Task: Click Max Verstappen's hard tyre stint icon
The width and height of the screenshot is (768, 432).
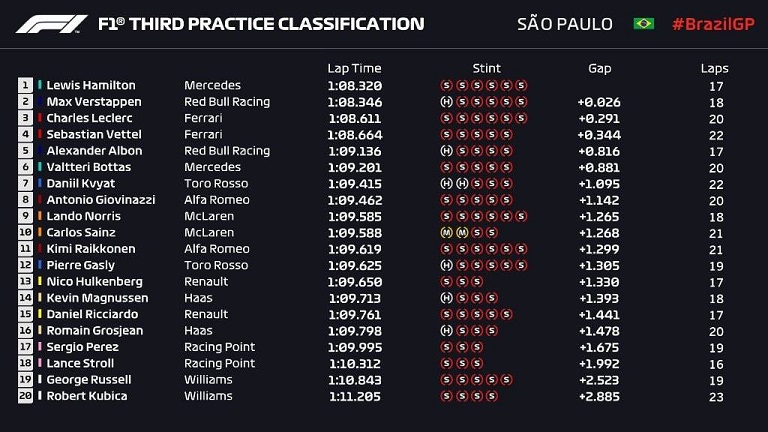Action: coord(446,102)
